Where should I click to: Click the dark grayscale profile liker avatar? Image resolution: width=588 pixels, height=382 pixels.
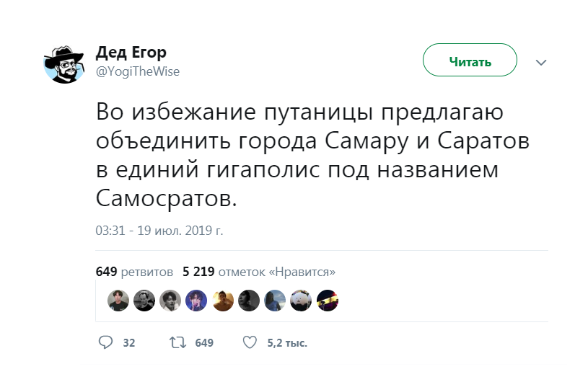click(249, 300)
